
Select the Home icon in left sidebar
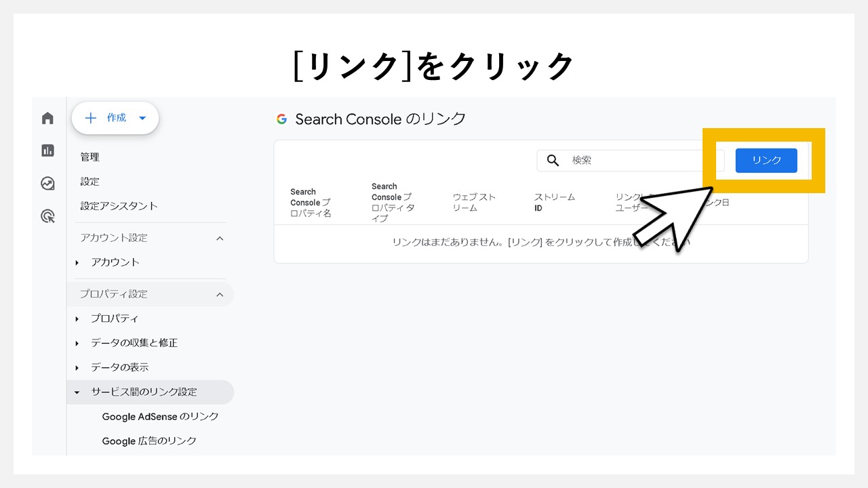tap(47, 117)
